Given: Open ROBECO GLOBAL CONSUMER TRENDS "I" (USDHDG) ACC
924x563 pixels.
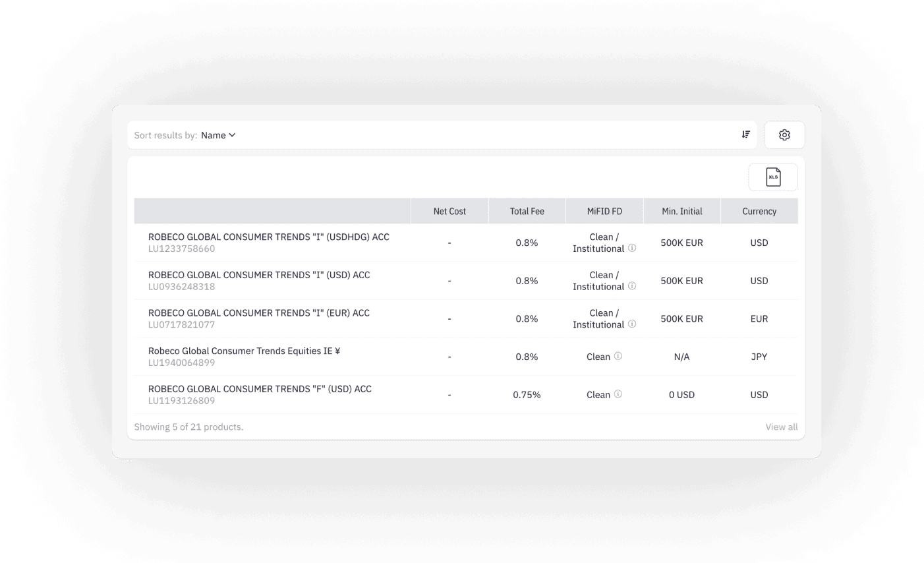Looking at the screenshot, I should tap(269, 237).
